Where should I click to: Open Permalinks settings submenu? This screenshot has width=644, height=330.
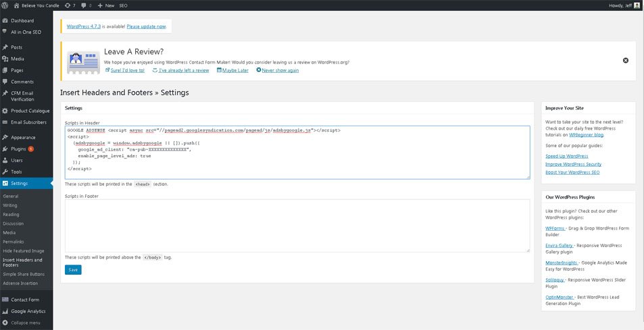[x=14, y=242]
